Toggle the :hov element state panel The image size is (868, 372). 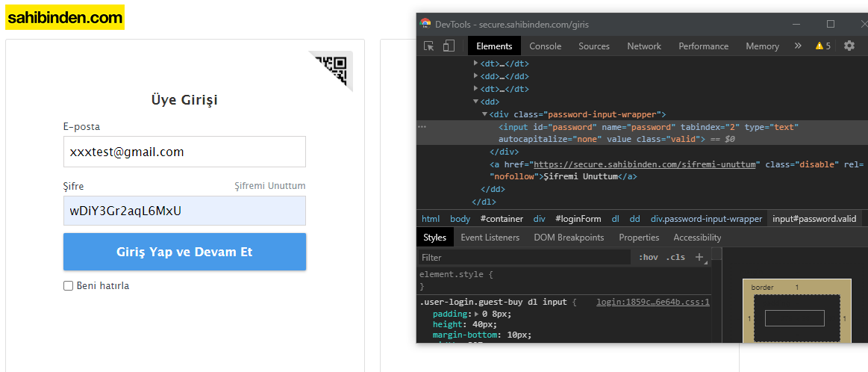point(648,257)
